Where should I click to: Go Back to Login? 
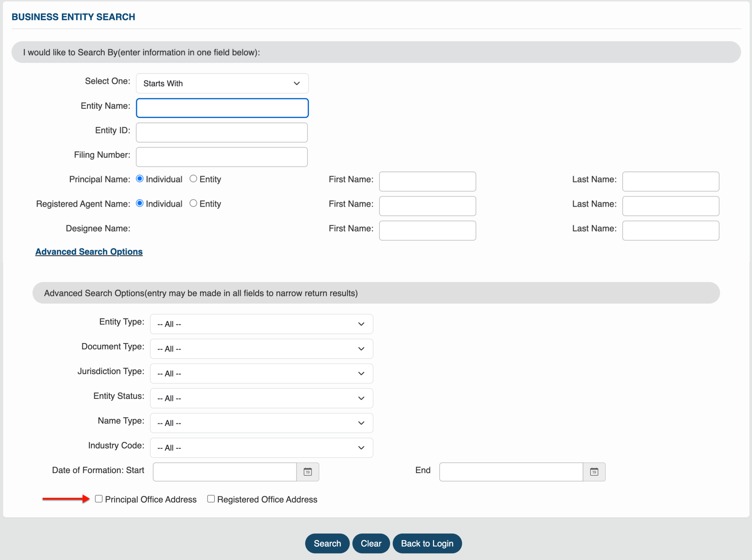427,543
